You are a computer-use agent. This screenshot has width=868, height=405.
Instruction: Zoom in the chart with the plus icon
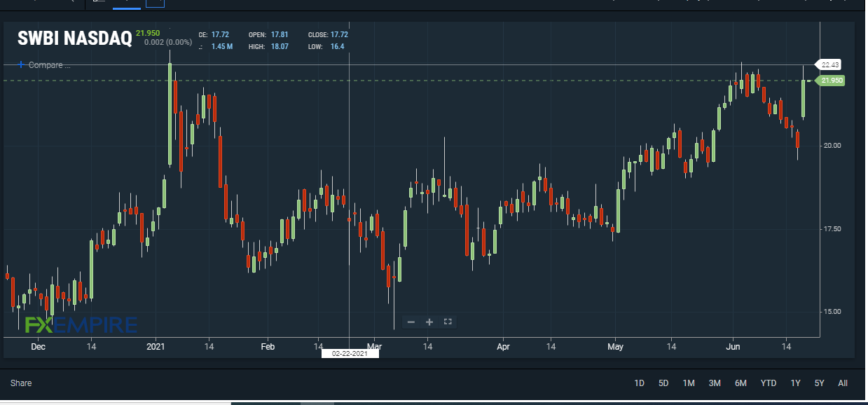(x=429, y=322)
